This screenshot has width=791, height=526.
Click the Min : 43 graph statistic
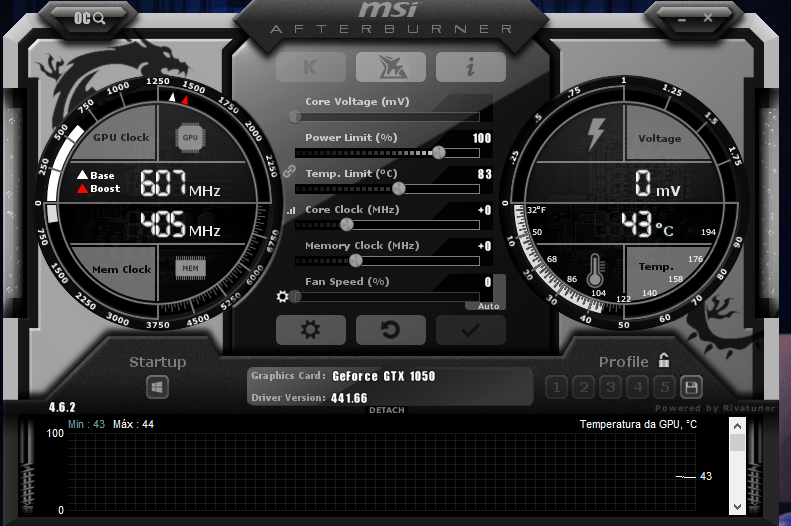click(86, 424)
